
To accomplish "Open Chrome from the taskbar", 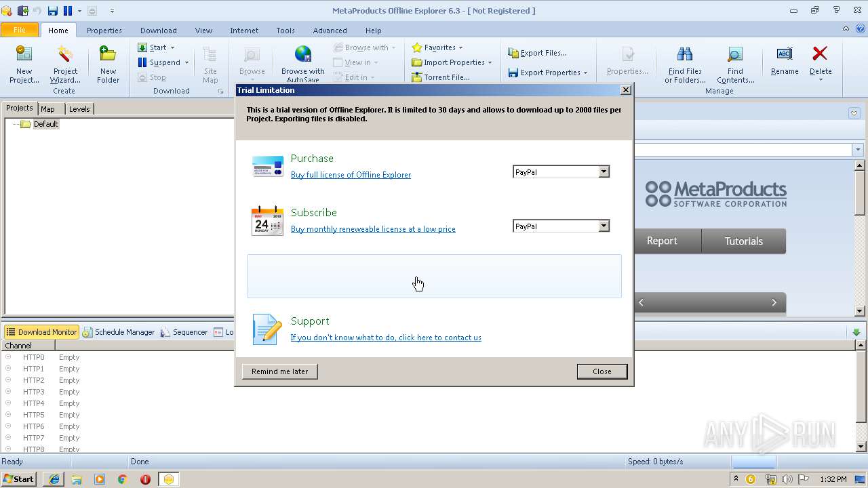I will coord(122,479).
